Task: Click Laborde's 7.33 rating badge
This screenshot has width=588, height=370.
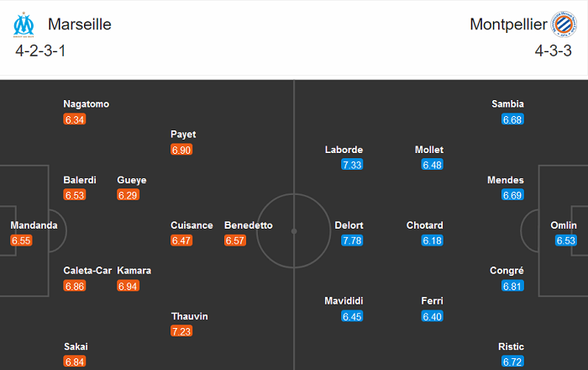Action: [x=352, y=165]
